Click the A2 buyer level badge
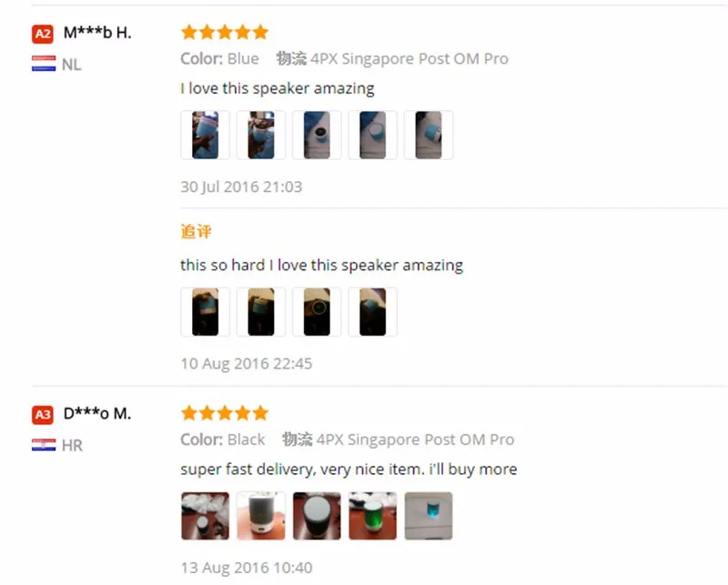 tap(43, 34)
